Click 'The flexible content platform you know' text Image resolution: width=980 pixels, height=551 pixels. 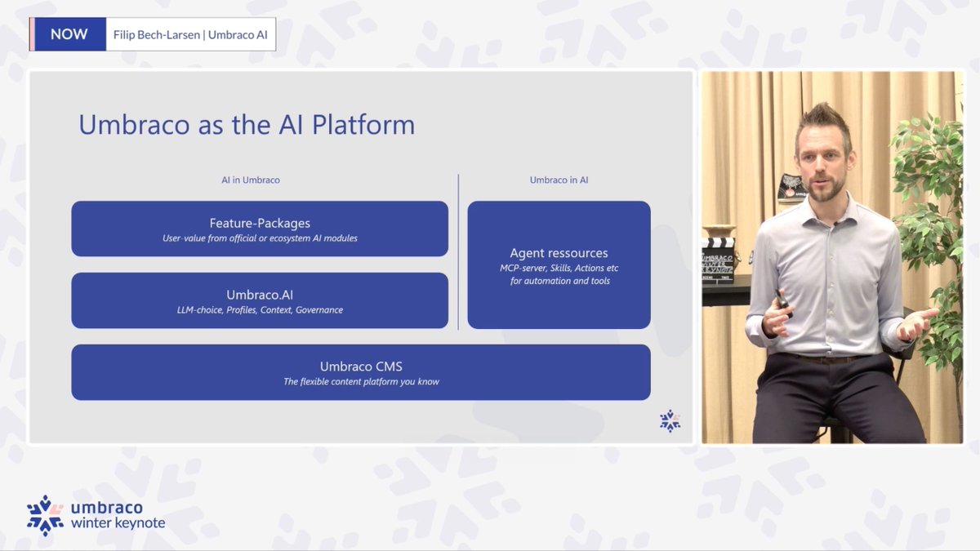361,381
